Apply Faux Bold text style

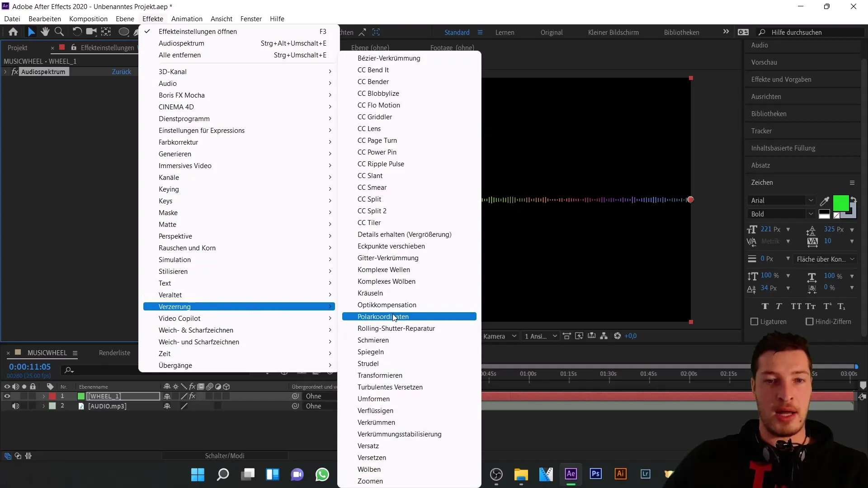click(x=765, y=306)
